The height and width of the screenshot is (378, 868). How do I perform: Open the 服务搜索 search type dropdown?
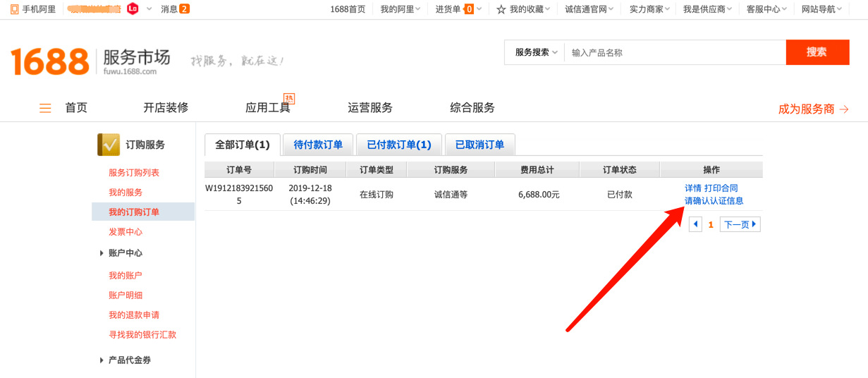coord(535,52)
